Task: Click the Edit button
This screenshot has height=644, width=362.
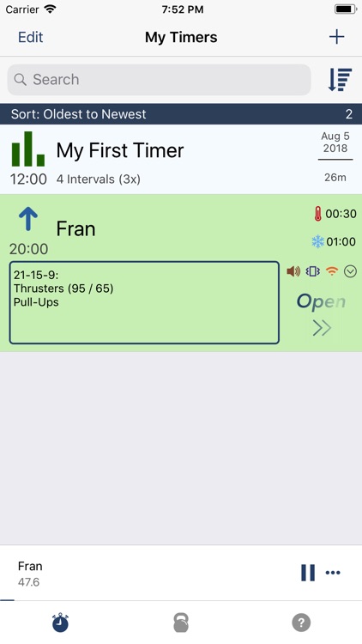Action: click(x=30, y=37)
